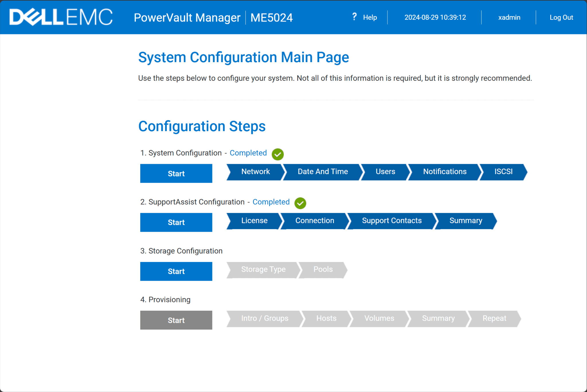Select the ISCSI step chevron

click(x=503, y=172)
